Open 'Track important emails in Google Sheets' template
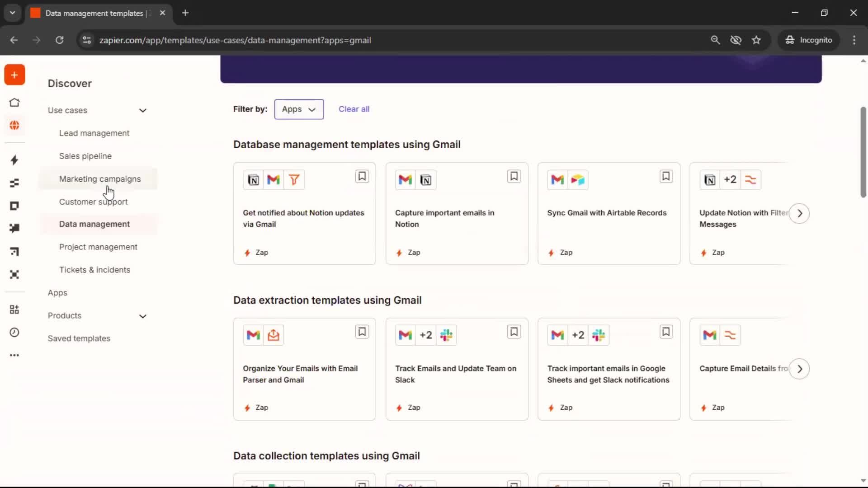The height and width of the screenshot is (488, 868). pyautogui.click(x=609, y=369)
